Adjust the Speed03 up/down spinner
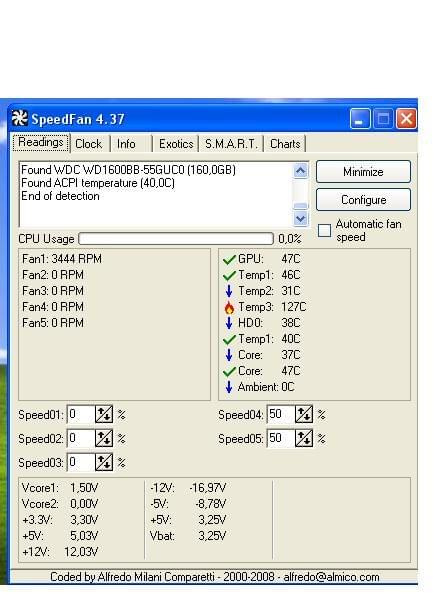 click(x=104, y=462)
